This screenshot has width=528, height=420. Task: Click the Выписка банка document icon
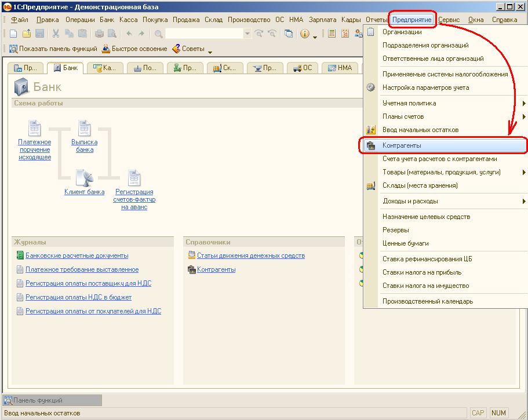(x=85, y=128)
